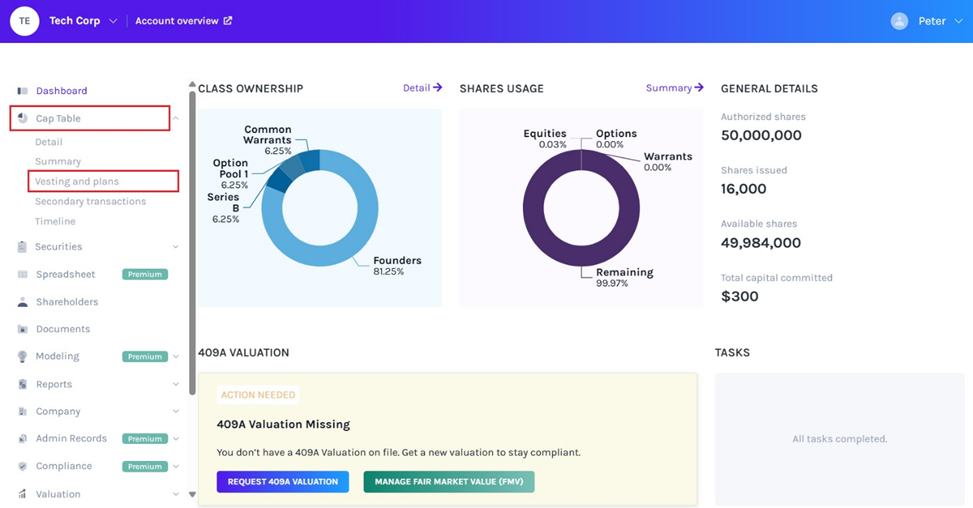Viewport: 973px width, 508px height.
Task: Expand the Modeling section chevron
Action: 176,357
